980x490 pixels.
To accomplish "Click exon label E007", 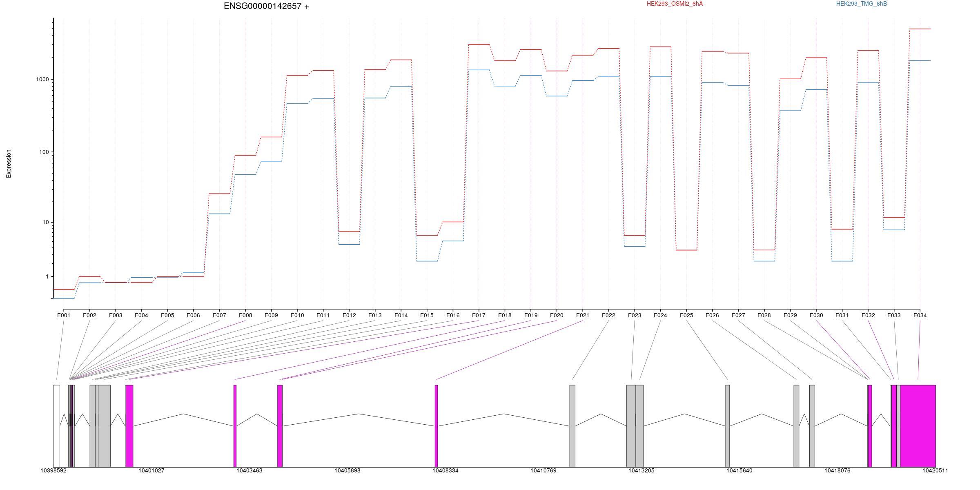I will (219, 315).
